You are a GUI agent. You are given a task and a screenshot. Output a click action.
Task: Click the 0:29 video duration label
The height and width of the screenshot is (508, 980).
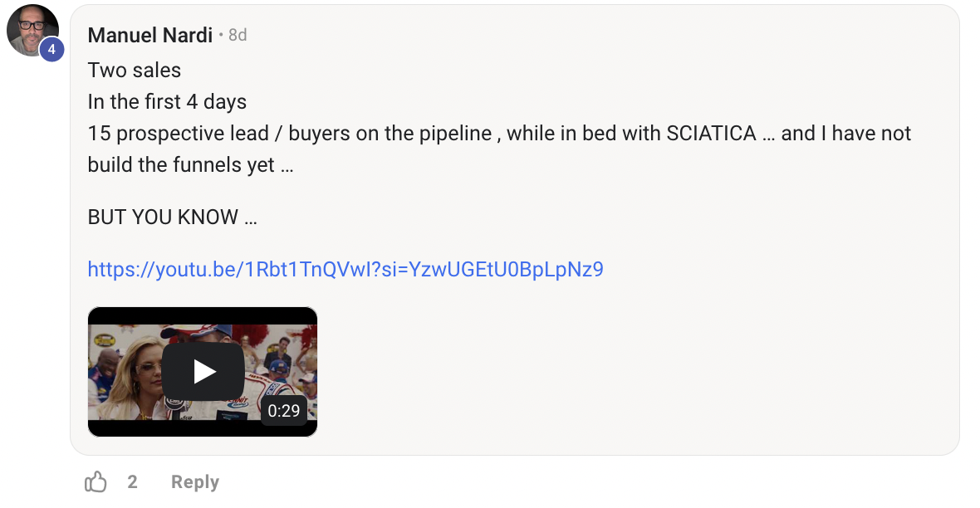(x=283, y=410)
